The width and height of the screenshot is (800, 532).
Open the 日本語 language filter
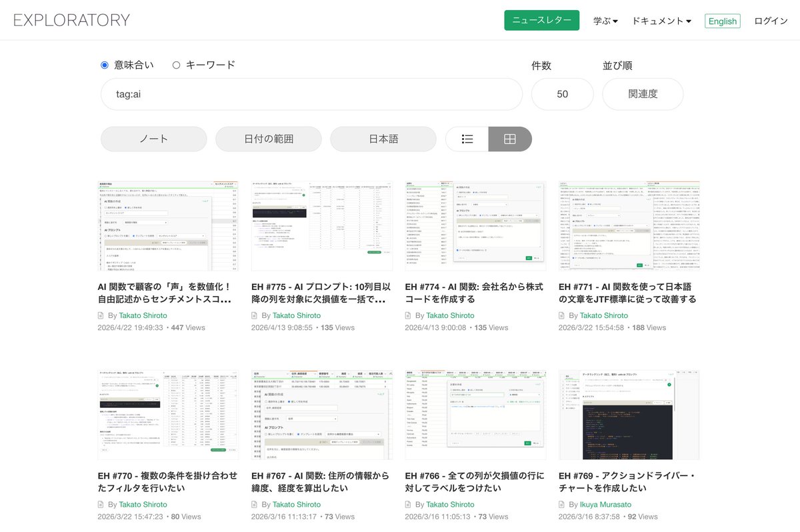point(383,139)
